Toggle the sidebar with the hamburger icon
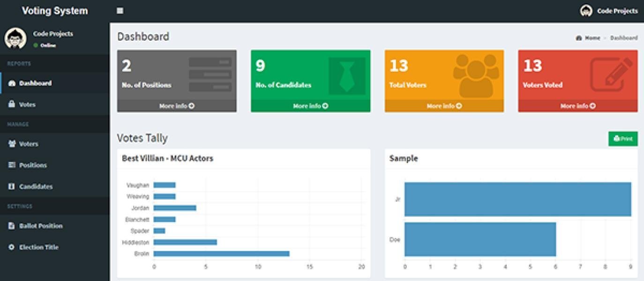Screen dimensions: 644x281 [120, 11]
